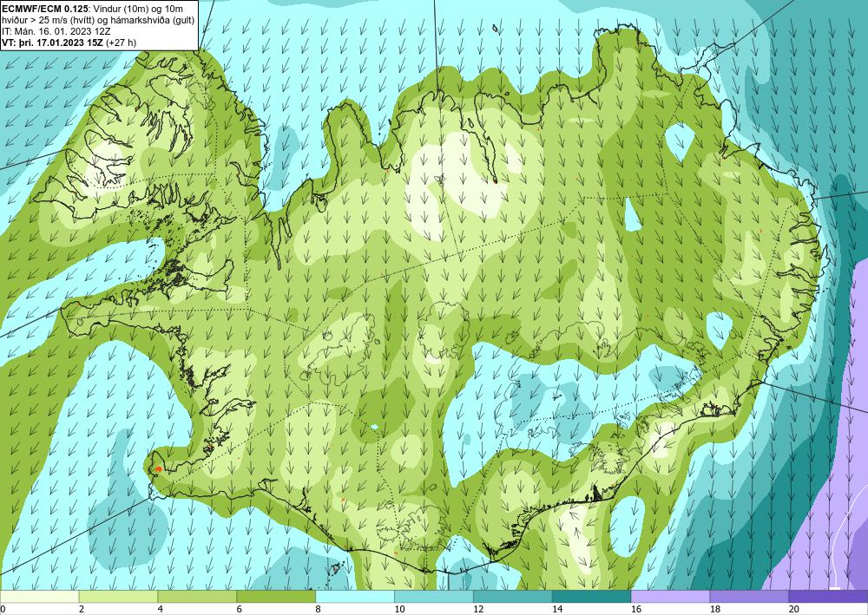Click the legend label '6'
868x615 pixels.
pos(240,610)
